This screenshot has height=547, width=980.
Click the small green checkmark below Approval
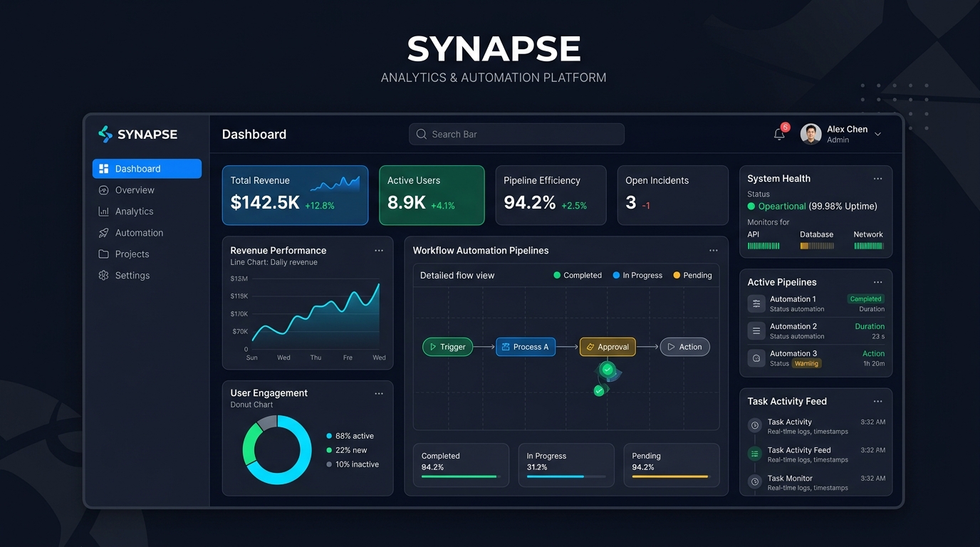coord(599,391)
